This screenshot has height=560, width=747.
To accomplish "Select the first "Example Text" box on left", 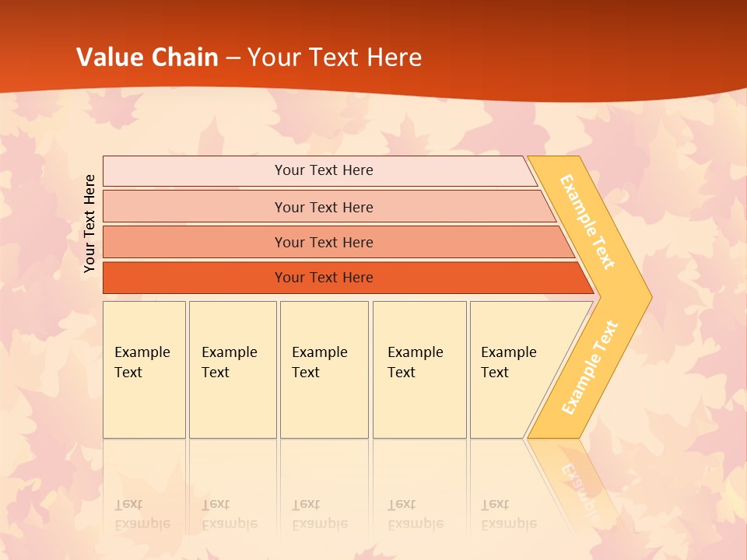I will (144, 369).
